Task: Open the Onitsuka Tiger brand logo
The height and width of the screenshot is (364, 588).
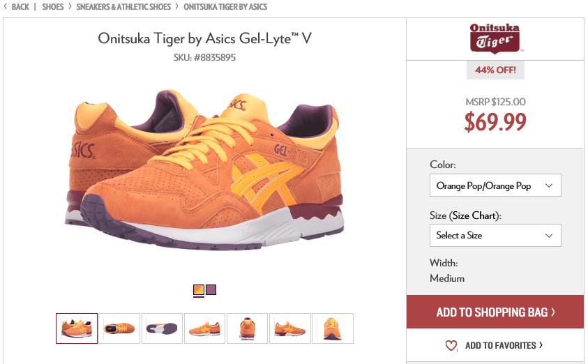Action: 495,38
